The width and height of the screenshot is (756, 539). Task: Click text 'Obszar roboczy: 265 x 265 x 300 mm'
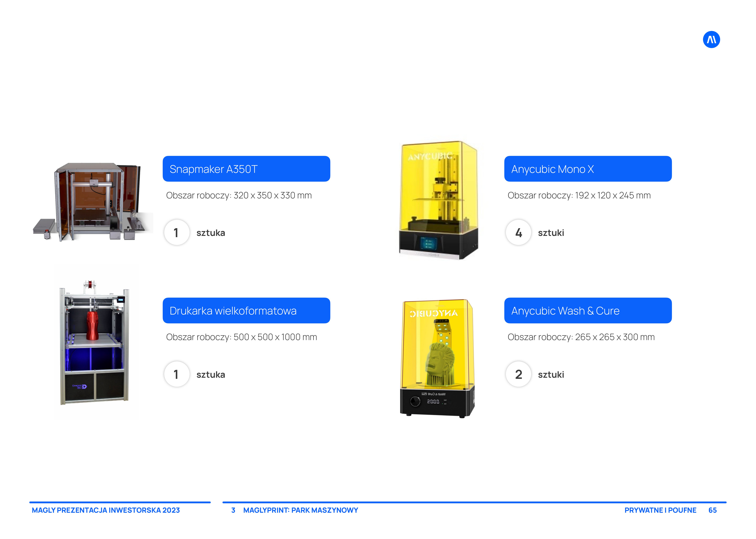click(581, 337)
